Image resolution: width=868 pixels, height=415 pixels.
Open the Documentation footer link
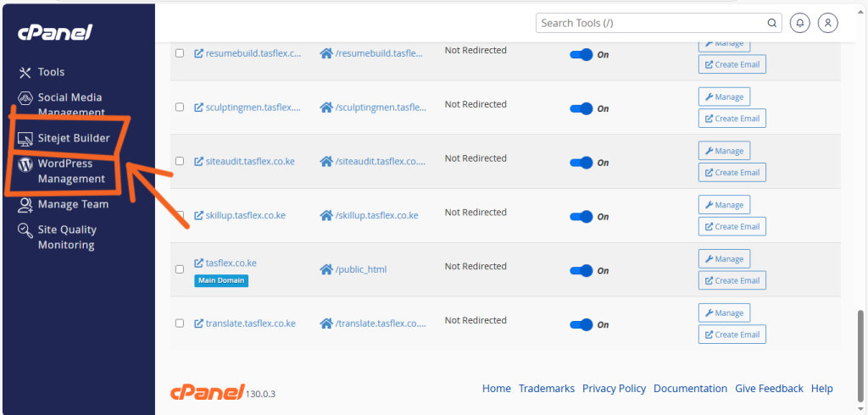690,389
